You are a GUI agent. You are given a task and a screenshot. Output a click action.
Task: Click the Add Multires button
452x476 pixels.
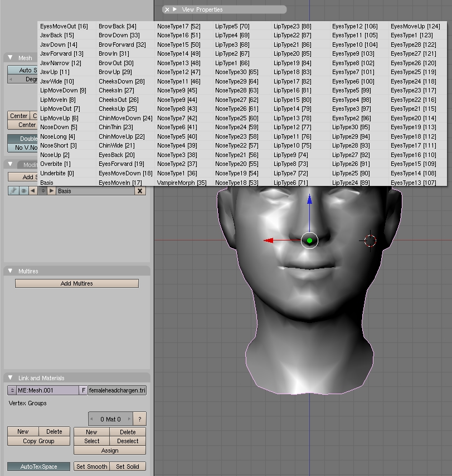[76, 283]
